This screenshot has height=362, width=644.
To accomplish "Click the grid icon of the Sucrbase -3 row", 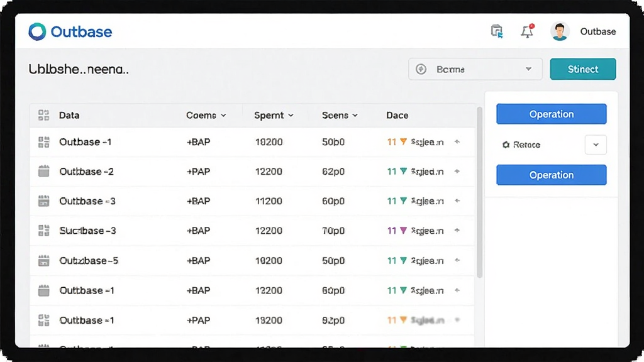I will point(43,231).
